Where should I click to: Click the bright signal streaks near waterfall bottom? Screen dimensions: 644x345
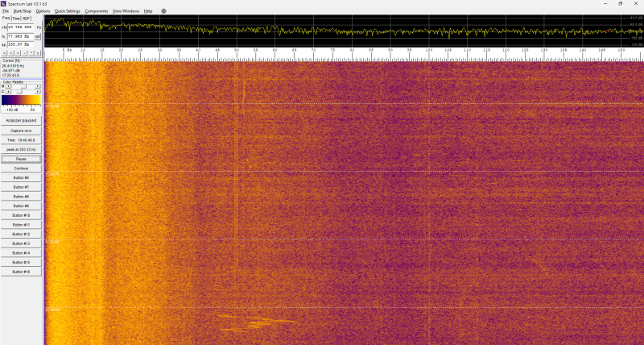[257, 322]
